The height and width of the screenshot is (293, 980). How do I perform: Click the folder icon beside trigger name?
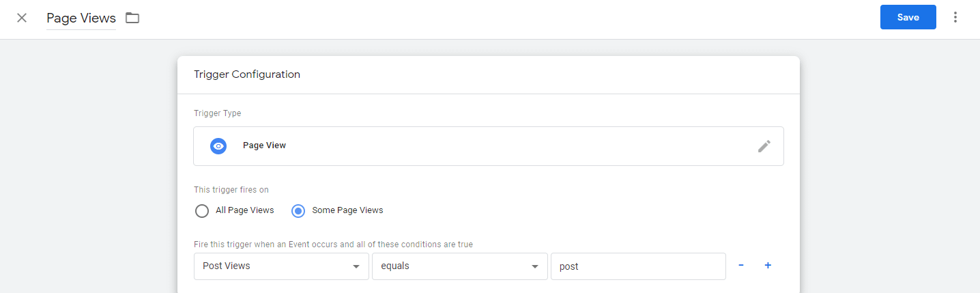[x=132, y=18]
